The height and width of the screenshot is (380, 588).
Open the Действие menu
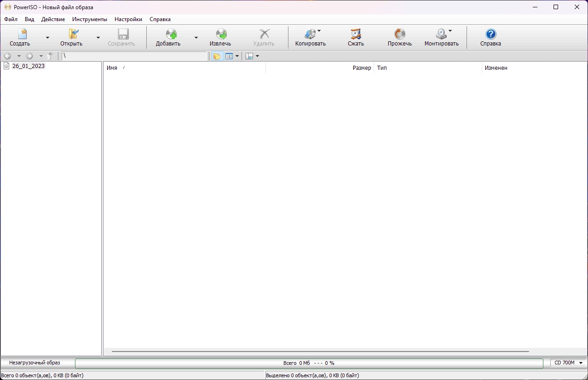coord(53,19)
